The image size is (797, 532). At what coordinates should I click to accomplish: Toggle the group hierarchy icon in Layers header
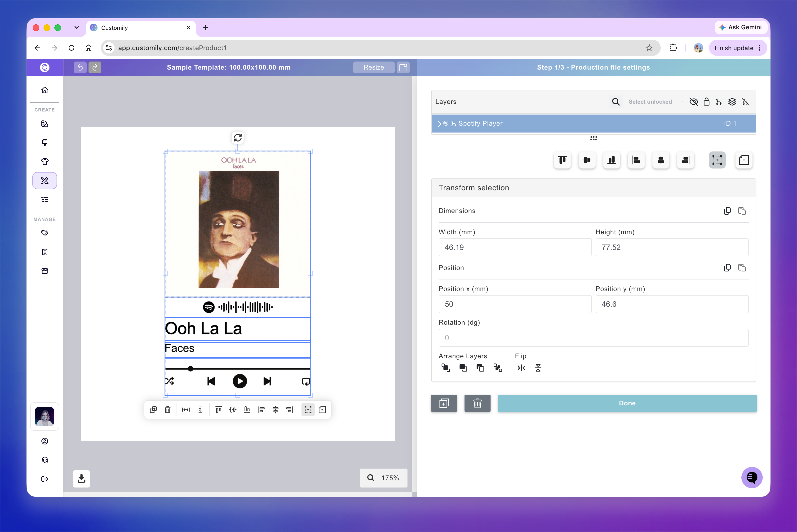(719, 102)
